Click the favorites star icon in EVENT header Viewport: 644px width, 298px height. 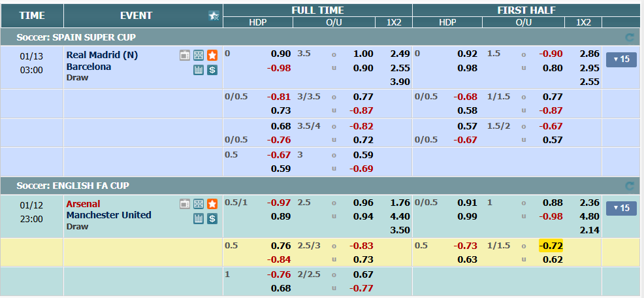(x=214, y=16)
